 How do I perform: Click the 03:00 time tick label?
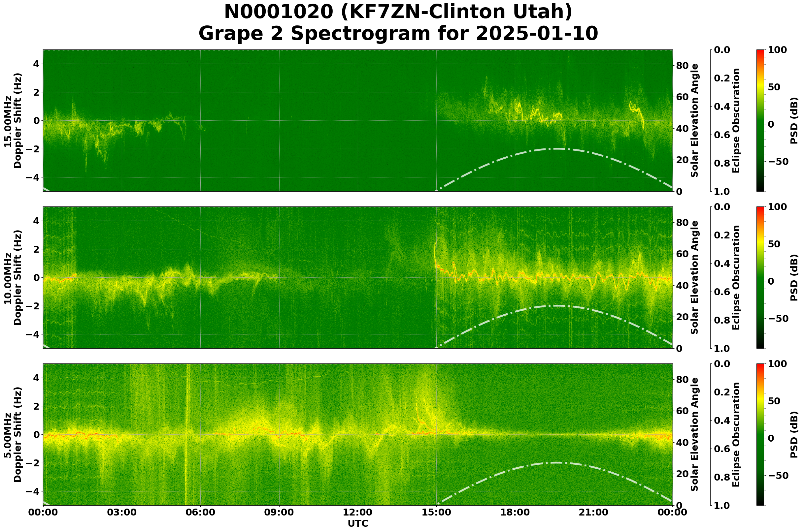click(121, 512)
